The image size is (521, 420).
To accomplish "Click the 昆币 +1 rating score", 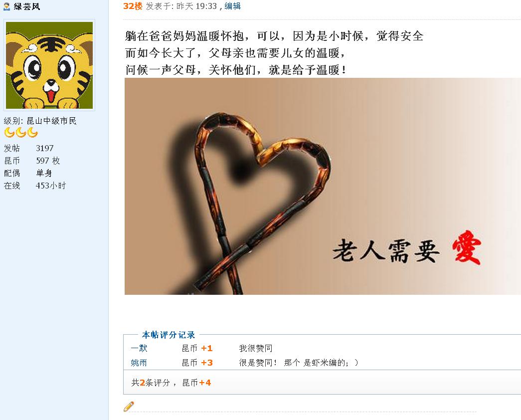I will pyautogui.click(x=197, y=348).
